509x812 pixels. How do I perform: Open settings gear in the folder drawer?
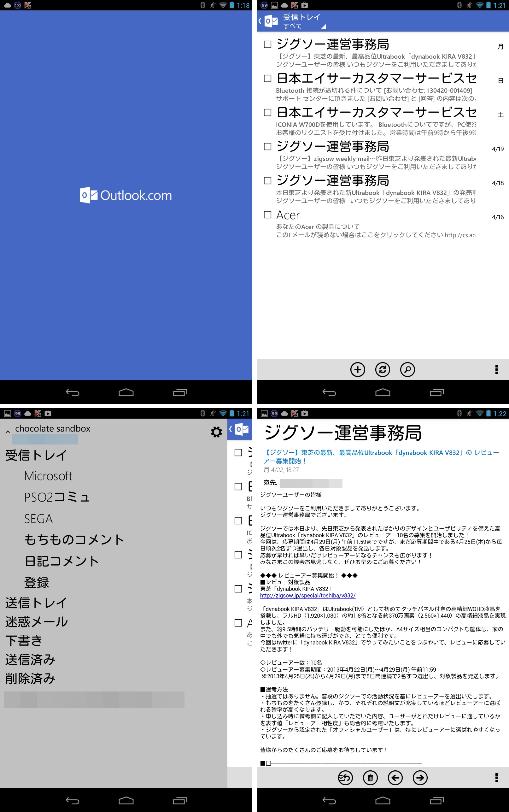[x=216, y=432]
